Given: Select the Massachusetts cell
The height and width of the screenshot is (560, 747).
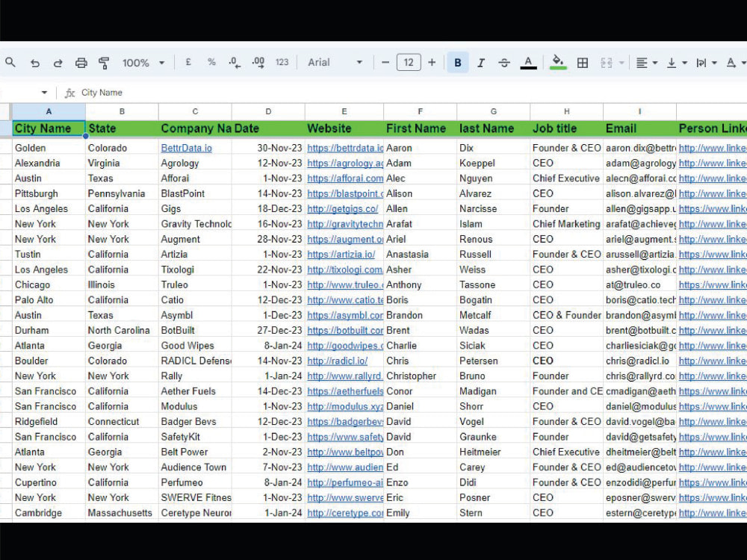Looking at the screenshot, I should 122,514.
